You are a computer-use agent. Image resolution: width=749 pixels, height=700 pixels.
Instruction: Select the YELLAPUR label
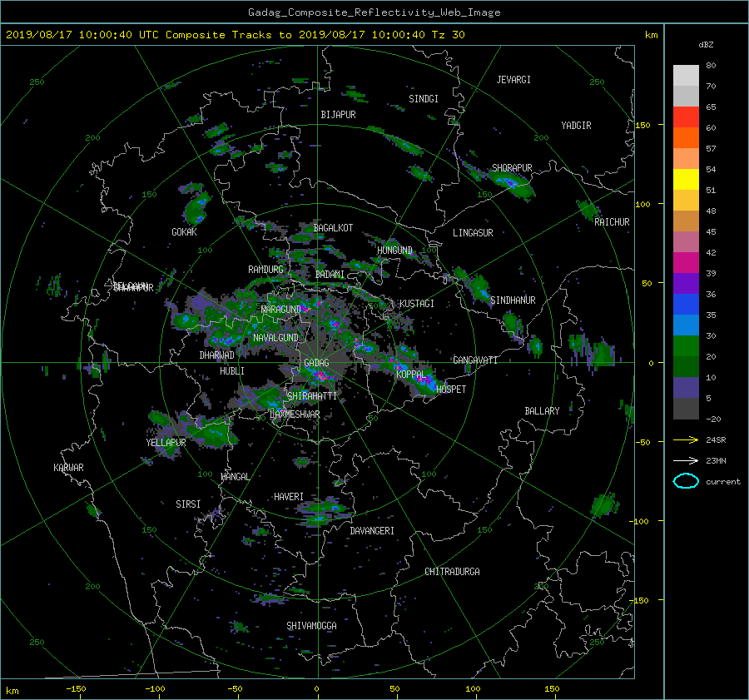point(166,443)
